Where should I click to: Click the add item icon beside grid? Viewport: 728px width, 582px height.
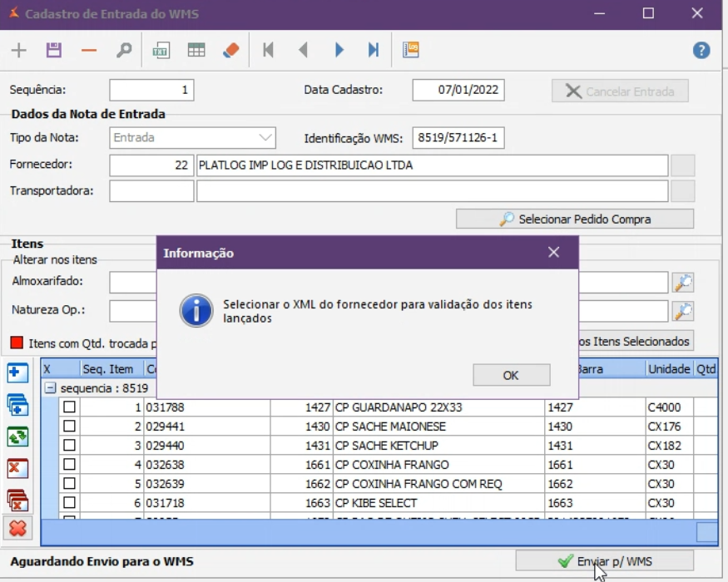[x=17, y=373]
